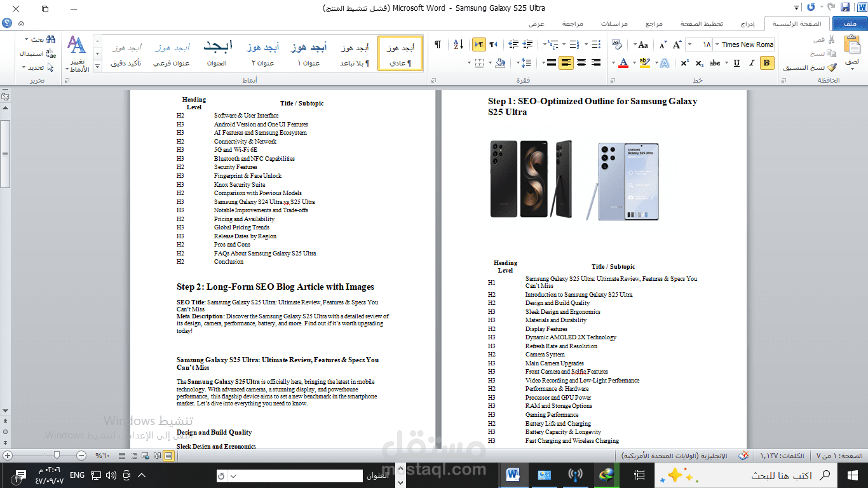Switch to the Mailings (مراسلات) tab
Screen dimensions: 868x488
point(614,24)
